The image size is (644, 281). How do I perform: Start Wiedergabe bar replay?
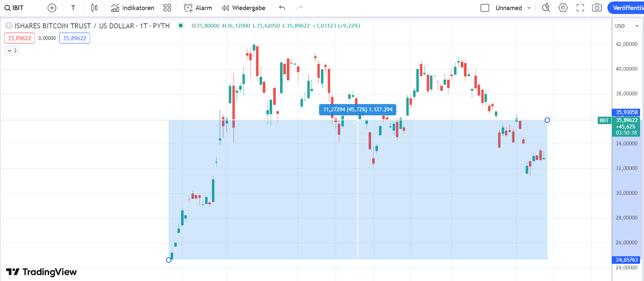[x=244, y=8]
